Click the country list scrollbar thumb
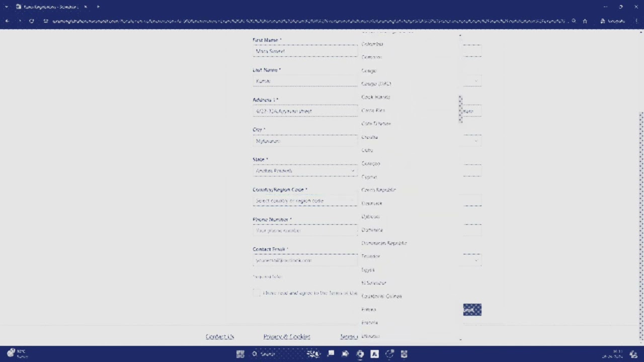 click(x=460, y=109)
